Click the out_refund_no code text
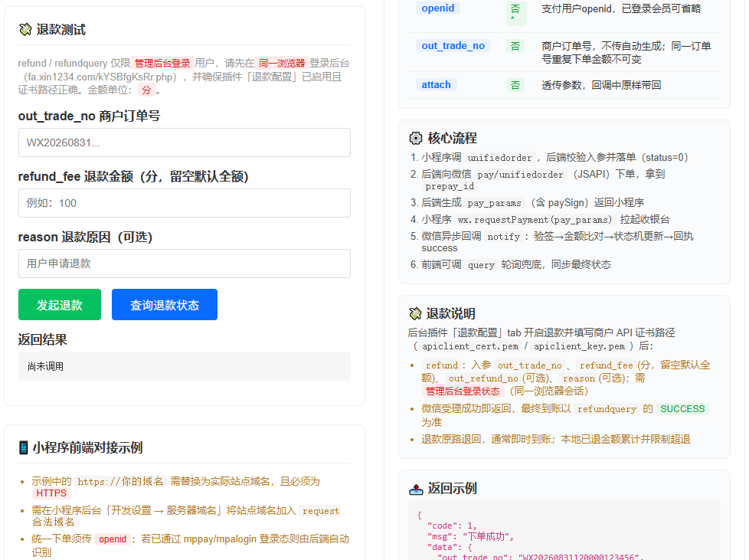 pos(483,378)
